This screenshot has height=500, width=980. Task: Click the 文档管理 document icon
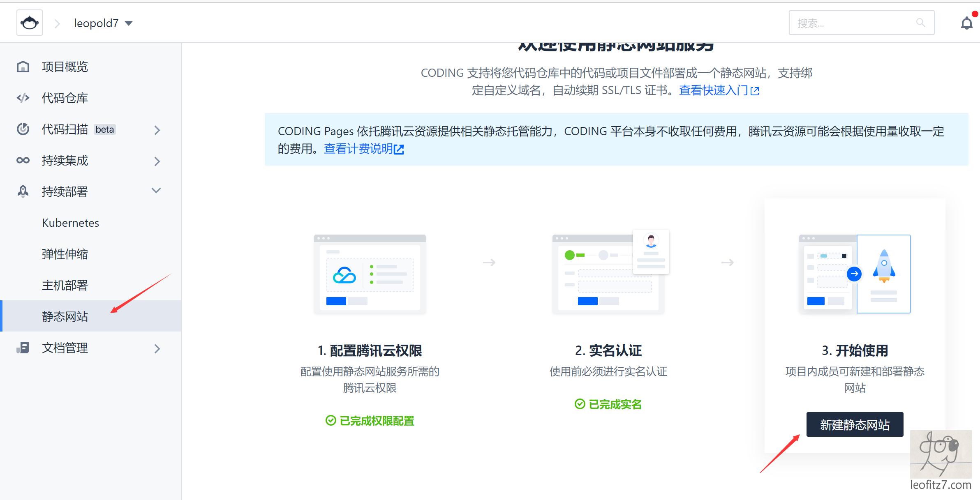[x=23, y=348]
